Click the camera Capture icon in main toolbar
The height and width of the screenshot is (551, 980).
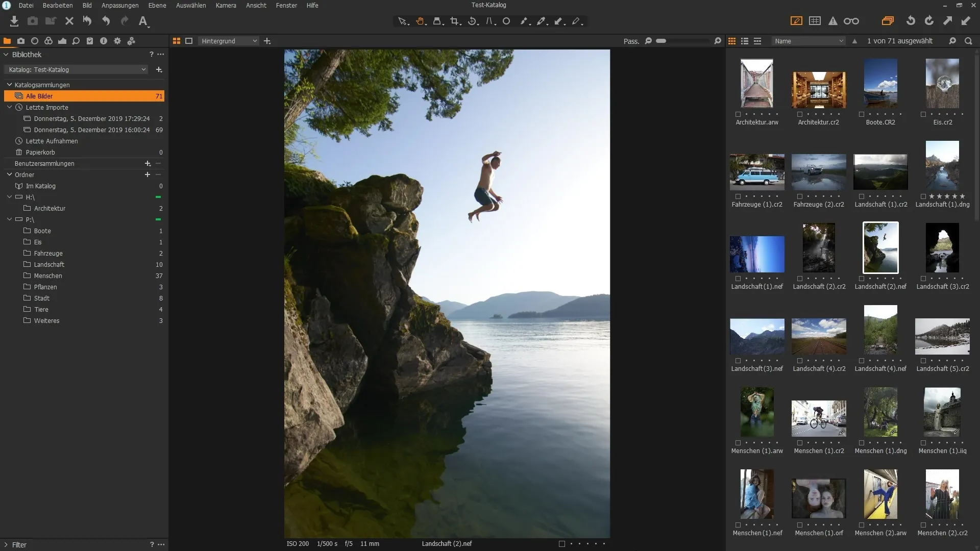coord(33,21)
